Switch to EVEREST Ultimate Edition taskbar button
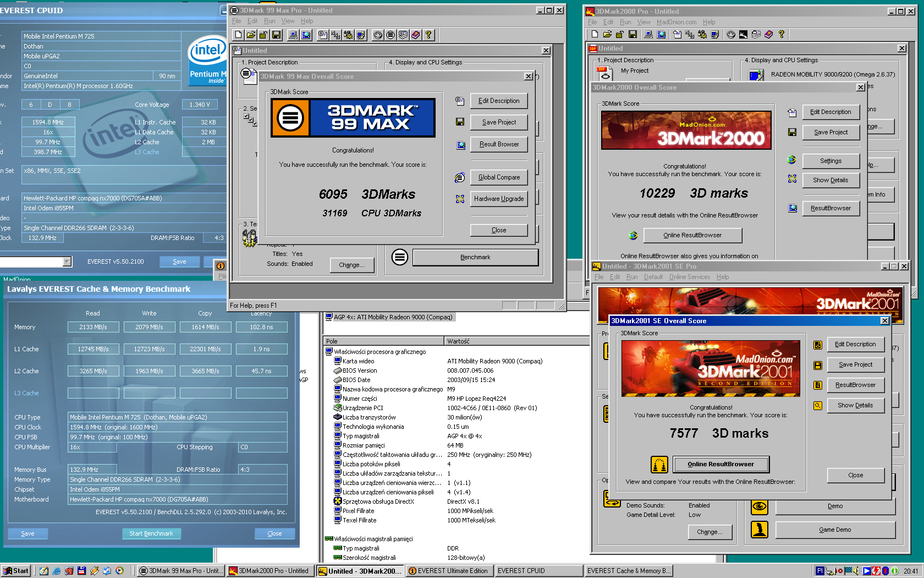The image size is (924, 578). 449,571
